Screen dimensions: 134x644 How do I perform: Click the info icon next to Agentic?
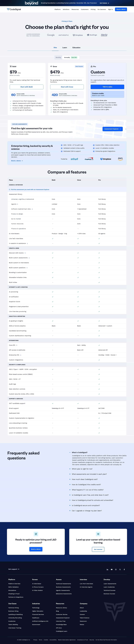[x=17, y=204]
